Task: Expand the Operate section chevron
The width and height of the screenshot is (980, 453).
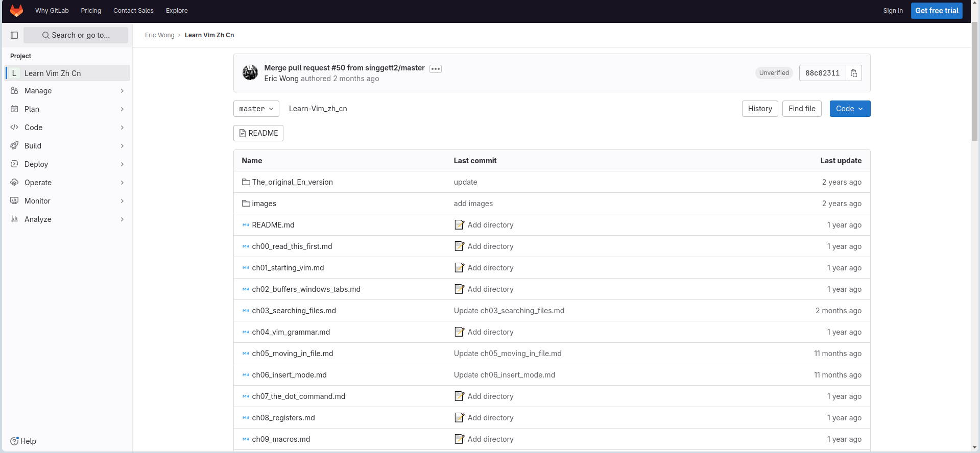Action: [x=122, y=183]
